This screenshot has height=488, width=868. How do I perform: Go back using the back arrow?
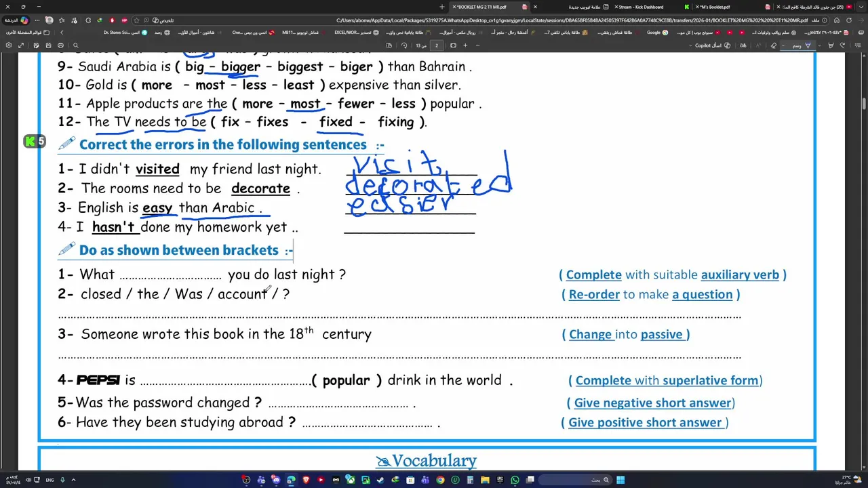(861, 20)
